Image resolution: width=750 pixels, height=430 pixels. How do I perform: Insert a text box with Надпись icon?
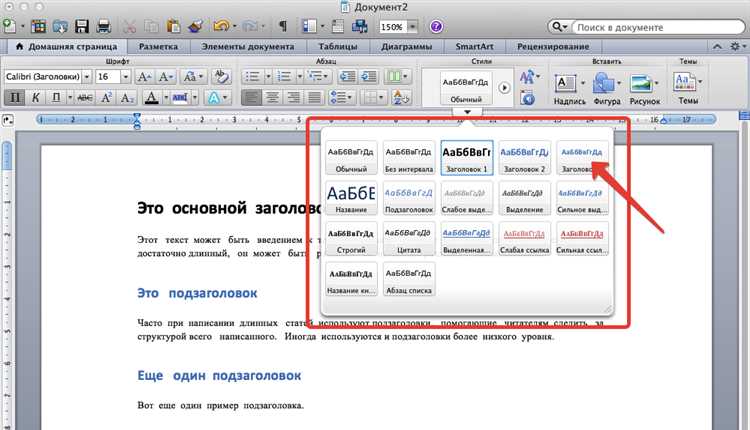[569, 89]
